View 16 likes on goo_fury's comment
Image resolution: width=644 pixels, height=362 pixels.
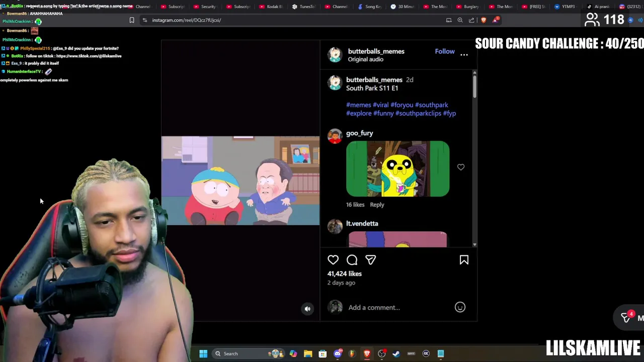(355, 205)
